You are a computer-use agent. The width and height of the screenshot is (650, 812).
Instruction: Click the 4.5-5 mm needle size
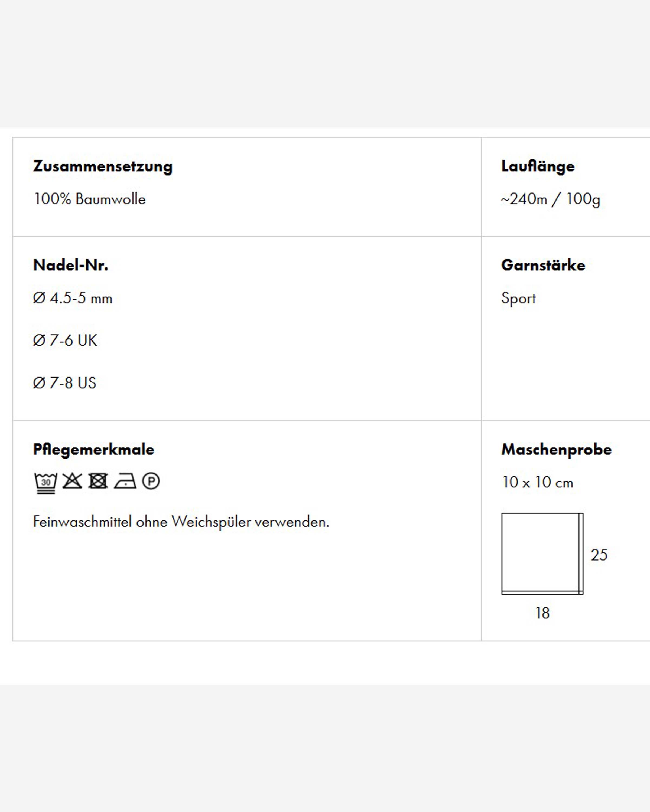click(73, 298)
